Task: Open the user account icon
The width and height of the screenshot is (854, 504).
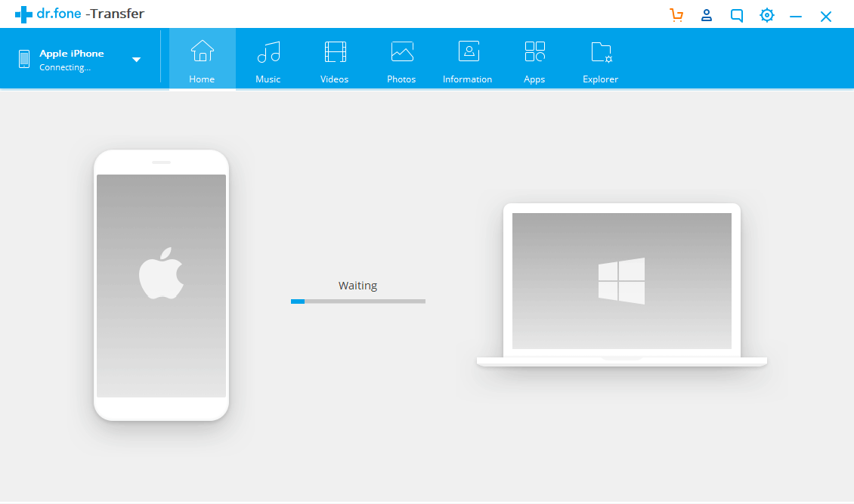Action: 707,15
